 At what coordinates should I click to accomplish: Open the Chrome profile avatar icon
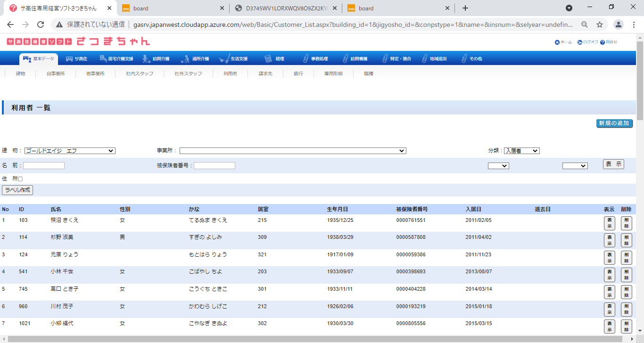pos(619,24)
